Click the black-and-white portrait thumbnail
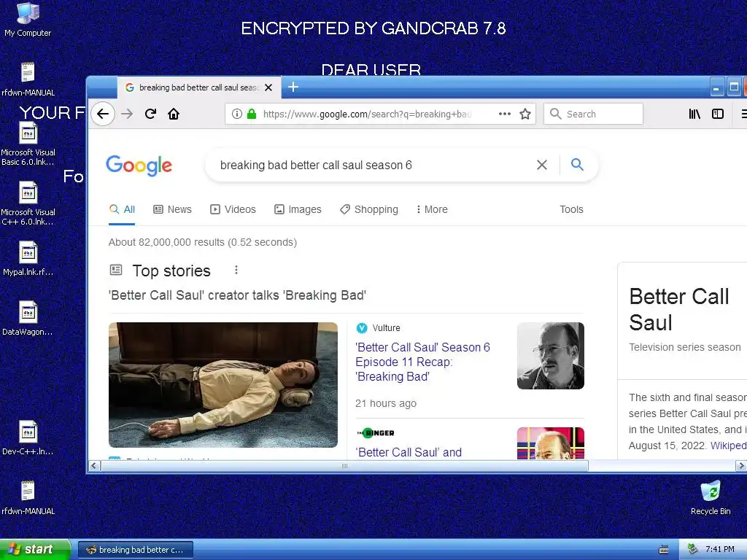 tap(550, 356)
